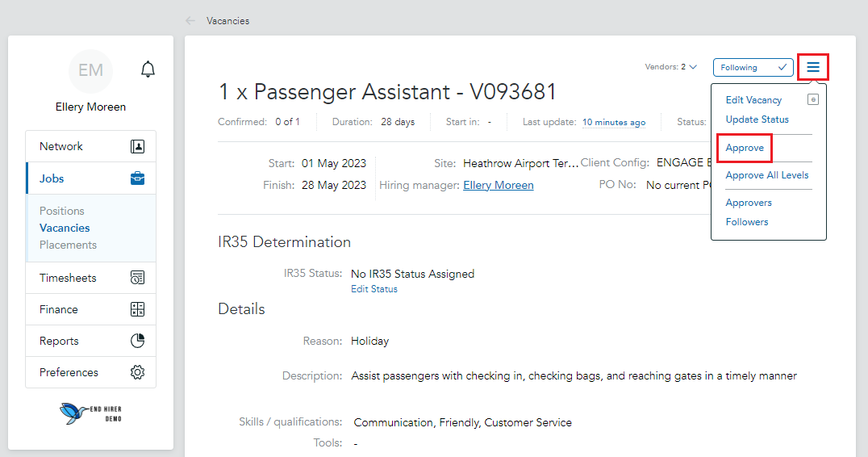Toggle the Following button
868x457 pixels.
pos(753,68)
